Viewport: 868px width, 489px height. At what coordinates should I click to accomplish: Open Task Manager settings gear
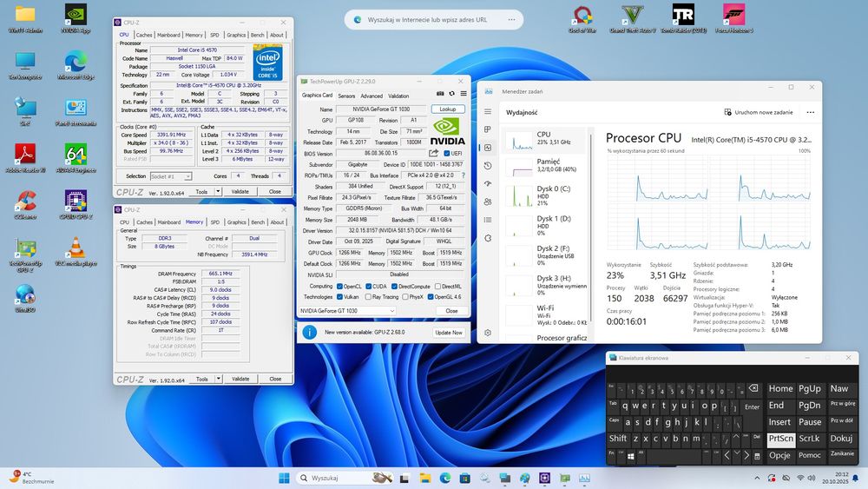[x=488, y=333]
